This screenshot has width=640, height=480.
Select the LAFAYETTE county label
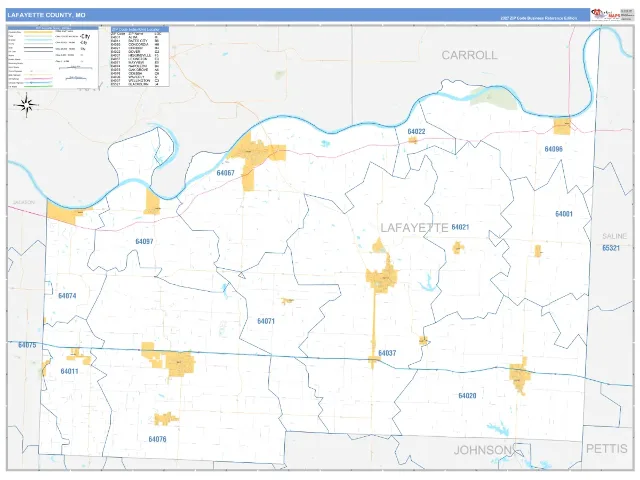[414, 227]
